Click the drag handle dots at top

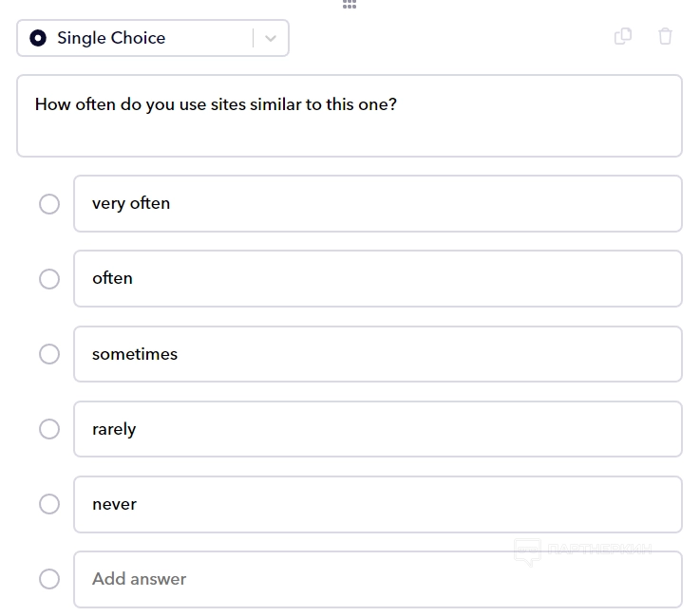point(350,4)
